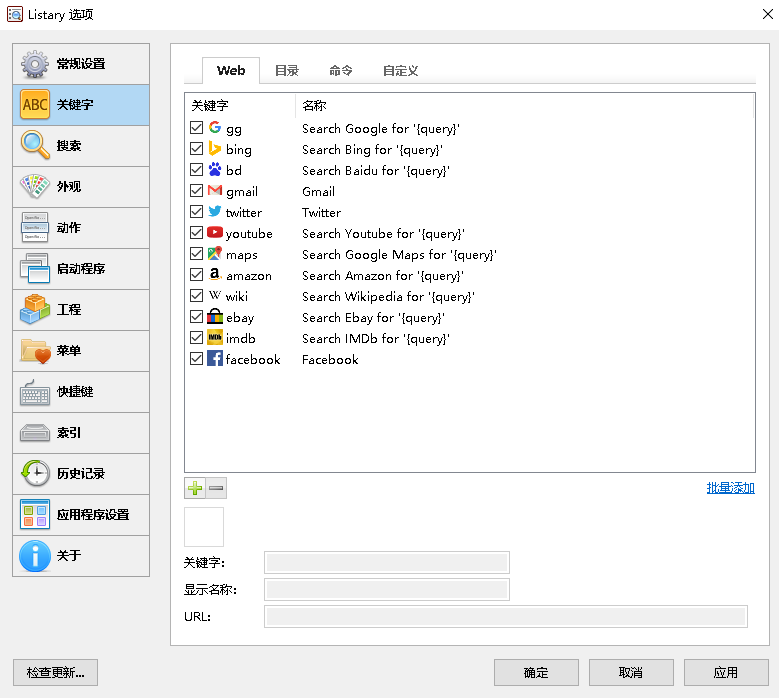Viewport: 779px width, 698px height.
Task: Click the Amazon icon
Action: pyautogui.click(x=215, y=274)
